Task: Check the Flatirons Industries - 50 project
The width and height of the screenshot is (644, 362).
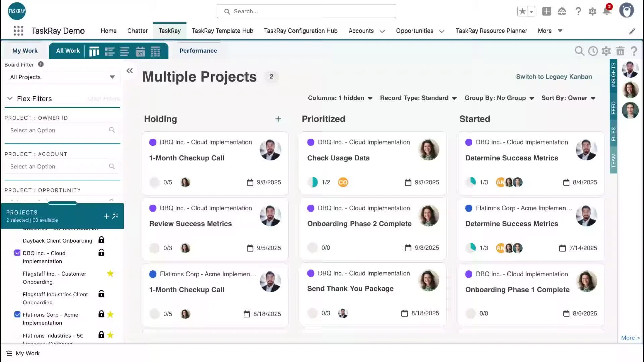Action: click(x=17, y=336)
